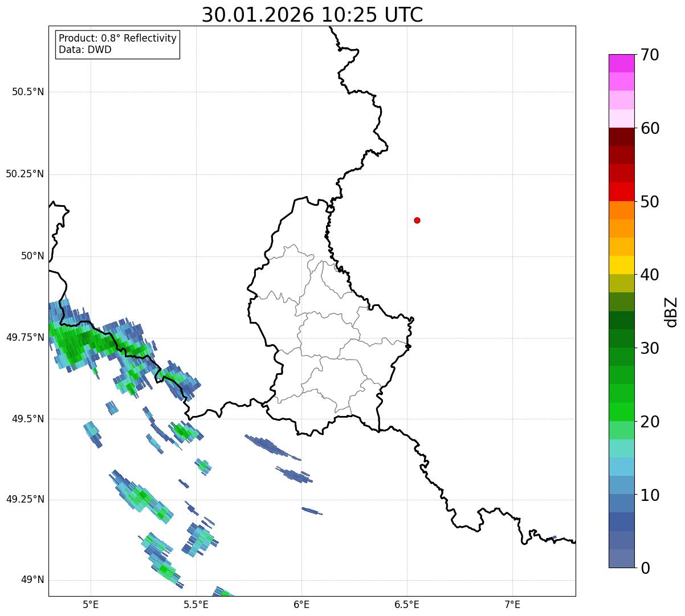685x616 pixels.
Task: Pick the bright red colorbar swatch below 55 dBZ
Action: click(x=621, y=191)
